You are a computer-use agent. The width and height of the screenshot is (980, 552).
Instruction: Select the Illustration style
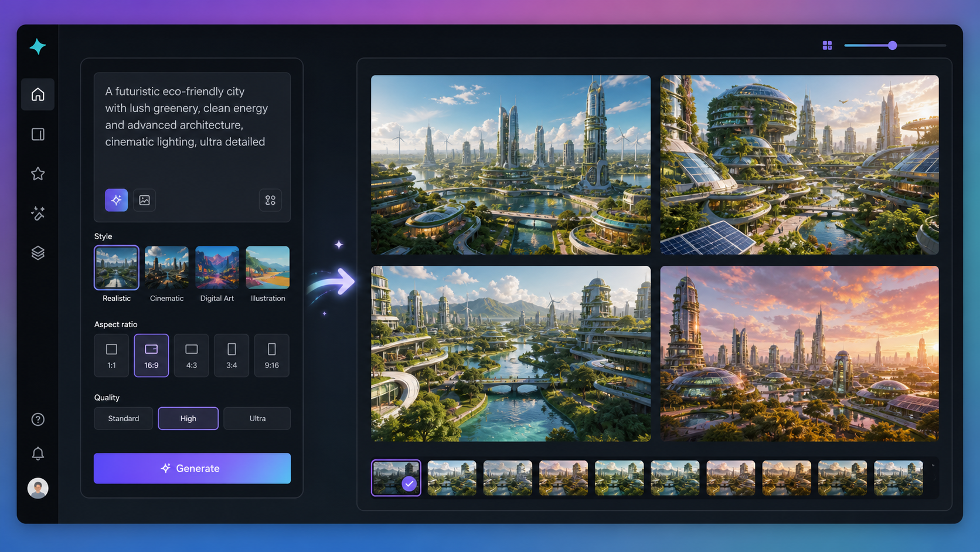[x=267, y=274]
